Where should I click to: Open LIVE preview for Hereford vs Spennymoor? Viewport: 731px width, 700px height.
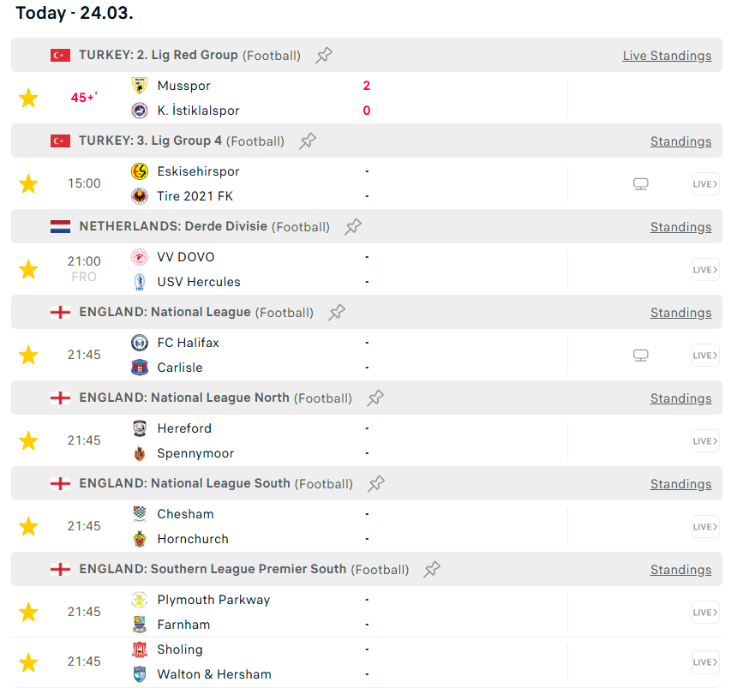coord(705,441)
